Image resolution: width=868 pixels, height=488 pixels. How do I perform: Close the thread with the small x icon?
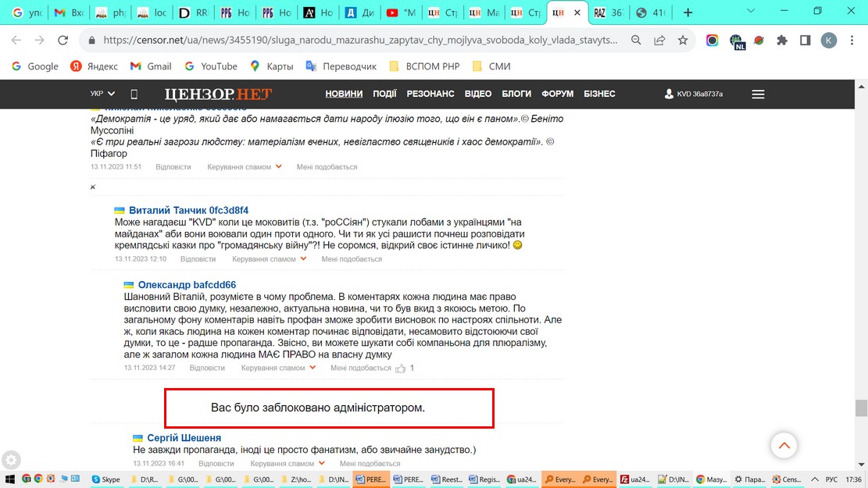pyautogui.click(x=93, y=187)
